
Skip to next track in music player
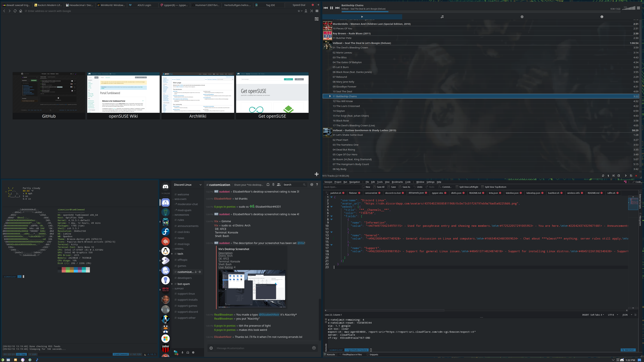(337, 8)
